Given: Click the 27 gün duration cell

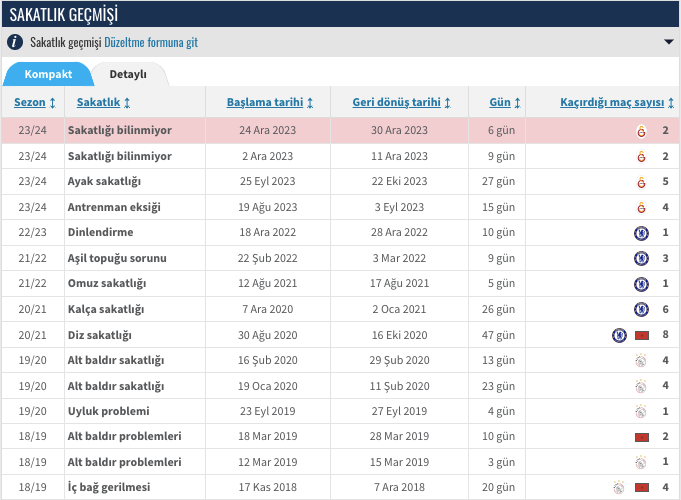Looking at the screenshot, I should click(x=498, y=182).
